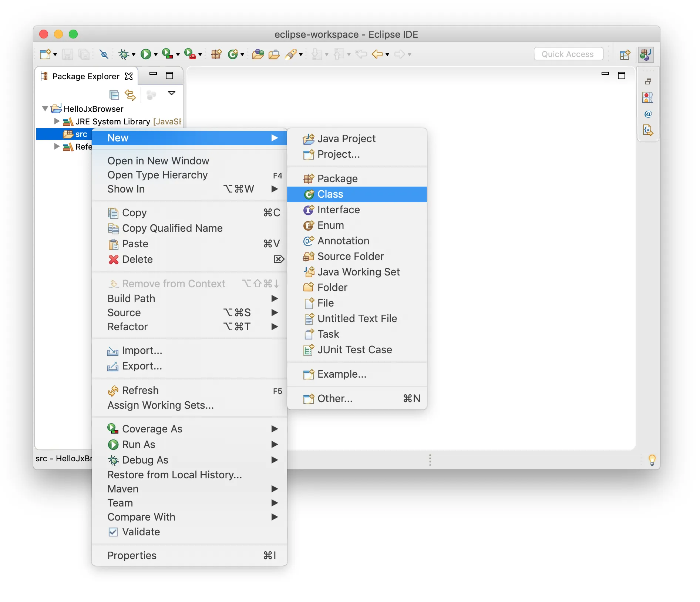Select Copy Qualified Name menu entry

pyautogui.click(x=189, y=228)
